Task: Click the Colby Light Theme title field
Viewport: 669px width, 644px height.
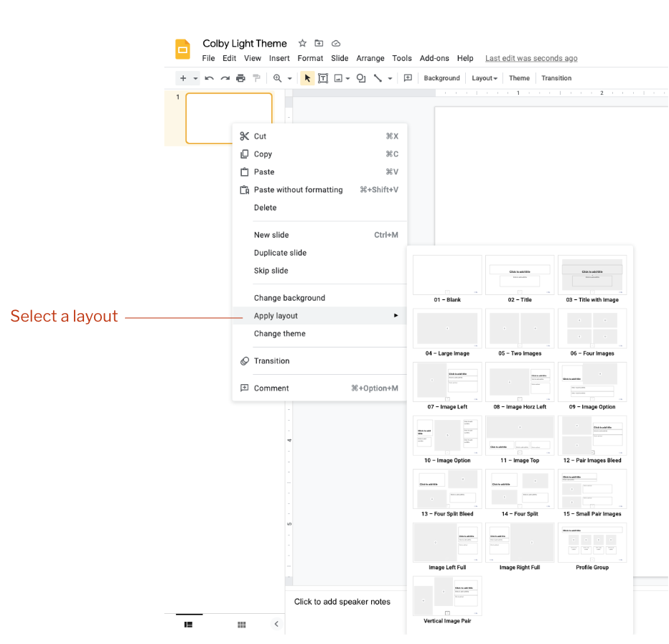Action: (245, 44)
